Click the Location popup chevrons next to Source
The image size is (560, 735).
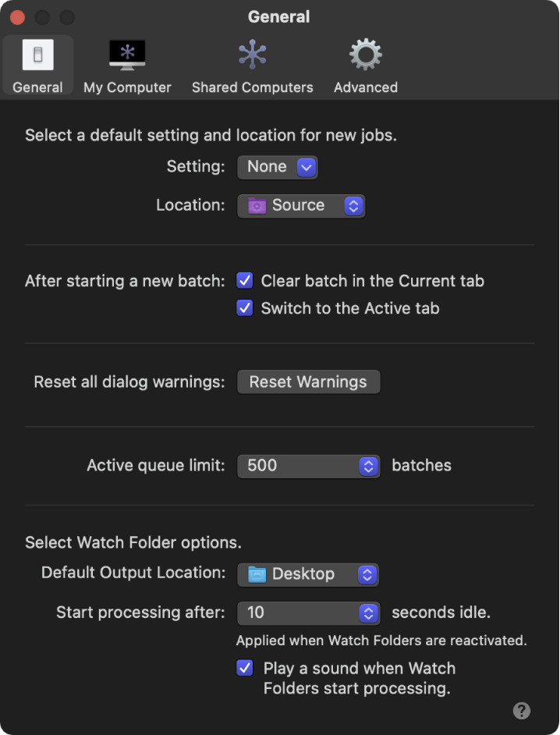point(353,206)
